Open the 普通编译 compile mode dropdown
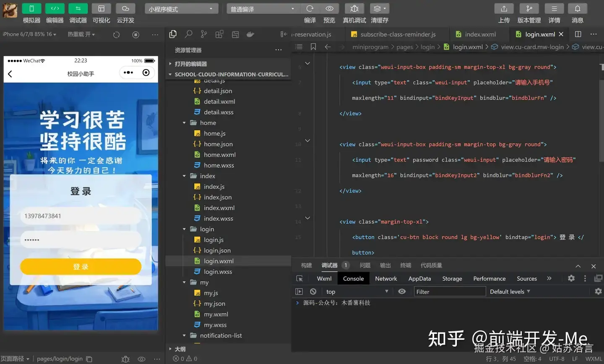604x364 pixels. [263, 9]
